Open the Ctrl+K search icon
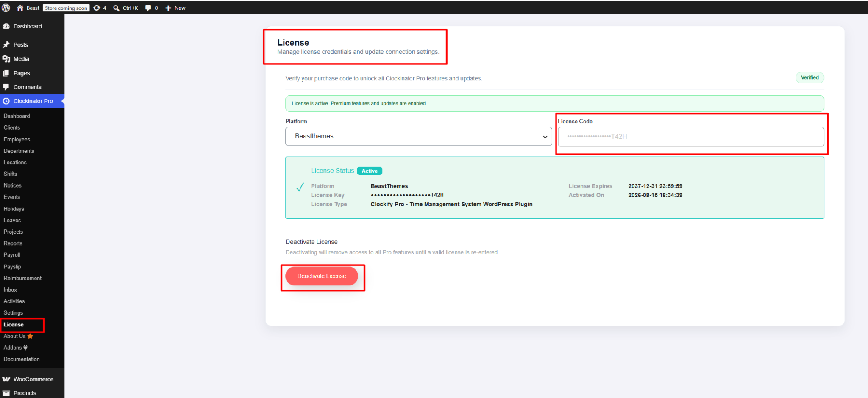Screen dimensions: 868x398 [116, 8]
